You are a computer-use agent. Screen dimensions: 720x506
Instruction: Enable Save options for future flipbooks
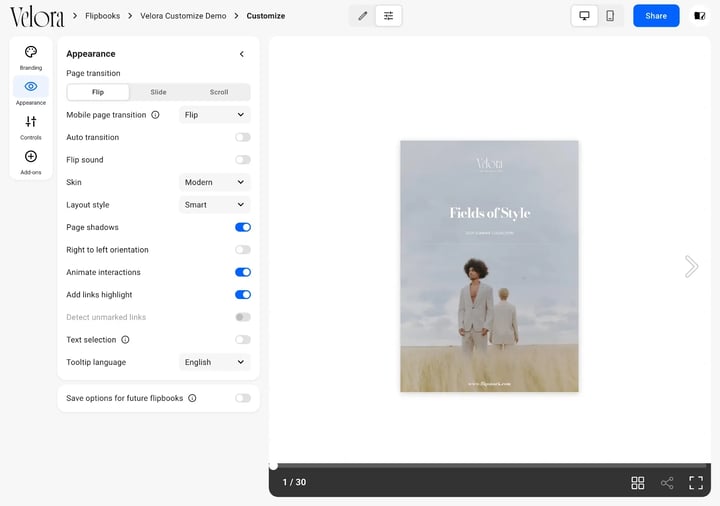click(x=242, y=398)
